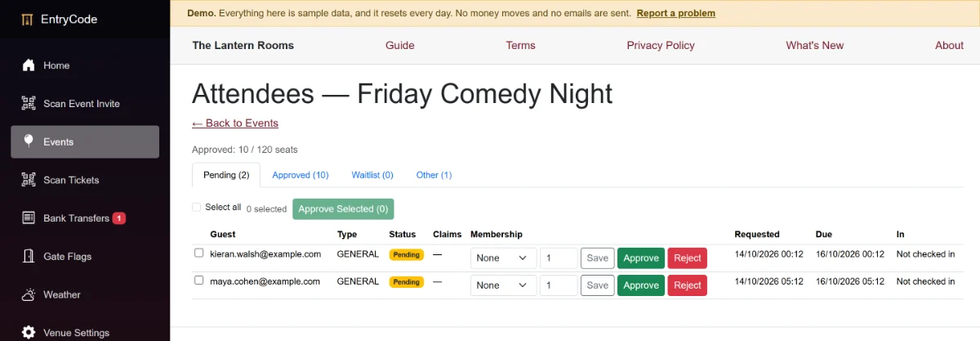980x341 pixels.
Task: Open the Other (1) tab
Action: point(434,175)
